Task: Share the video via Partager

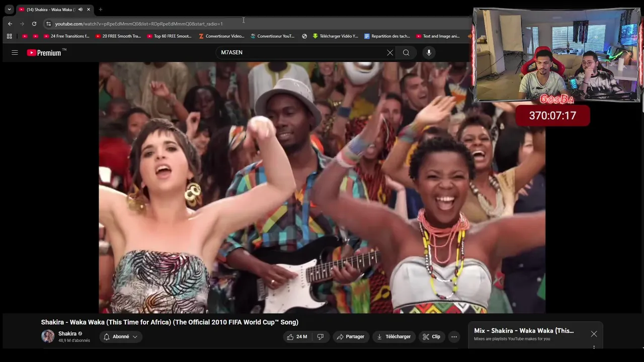Action: coord(351,337)
